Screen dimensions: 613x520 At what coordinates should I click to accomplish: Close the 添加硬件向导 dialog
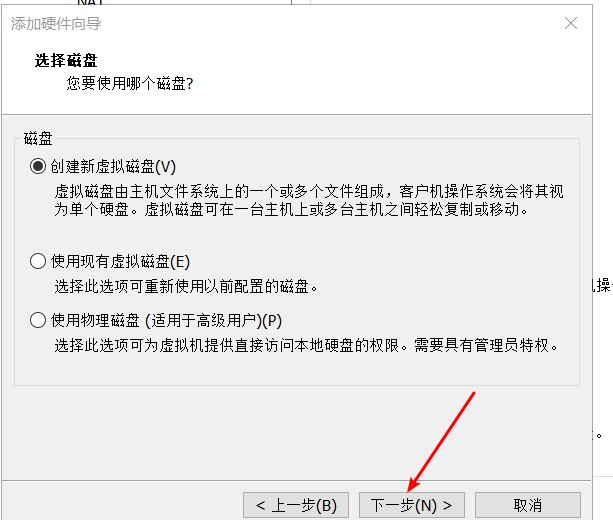571,23
